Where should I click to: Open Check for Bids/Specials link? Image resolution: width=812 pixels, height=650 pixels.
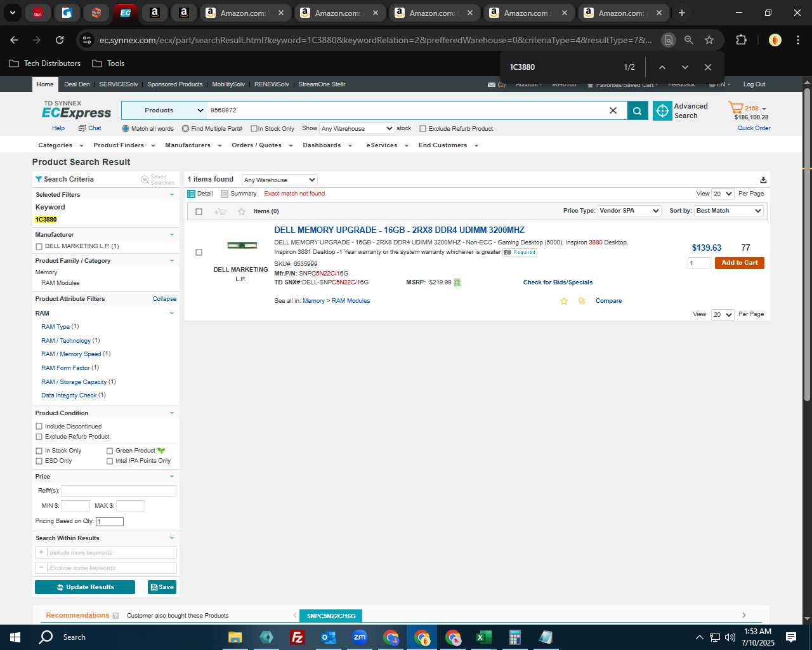coord(558,282)
